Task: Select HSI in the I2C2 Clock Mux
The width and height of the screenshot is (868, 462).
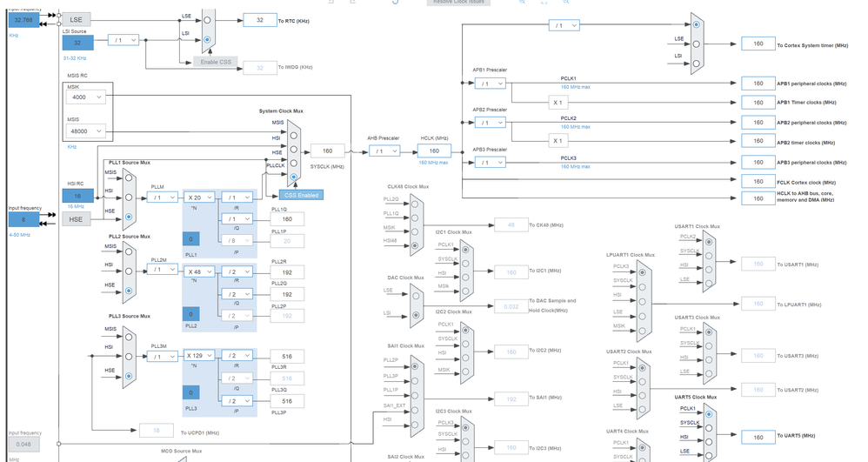Action: coord(465,358)
